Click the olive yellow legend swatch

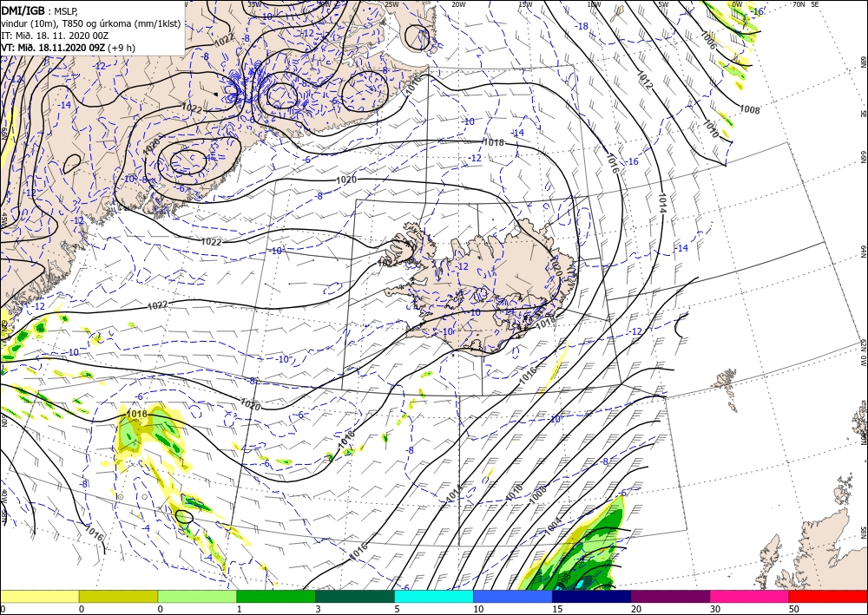click(x=118, y=596)
